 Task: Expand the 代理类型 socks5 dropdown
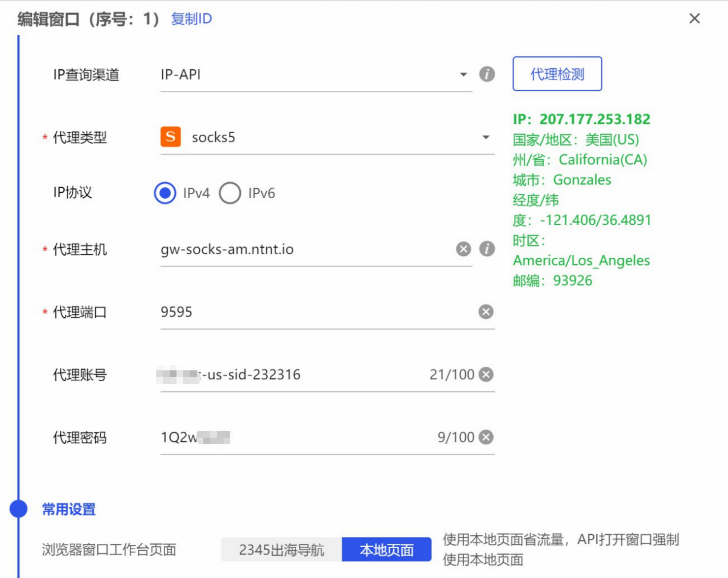click(485, 137)
